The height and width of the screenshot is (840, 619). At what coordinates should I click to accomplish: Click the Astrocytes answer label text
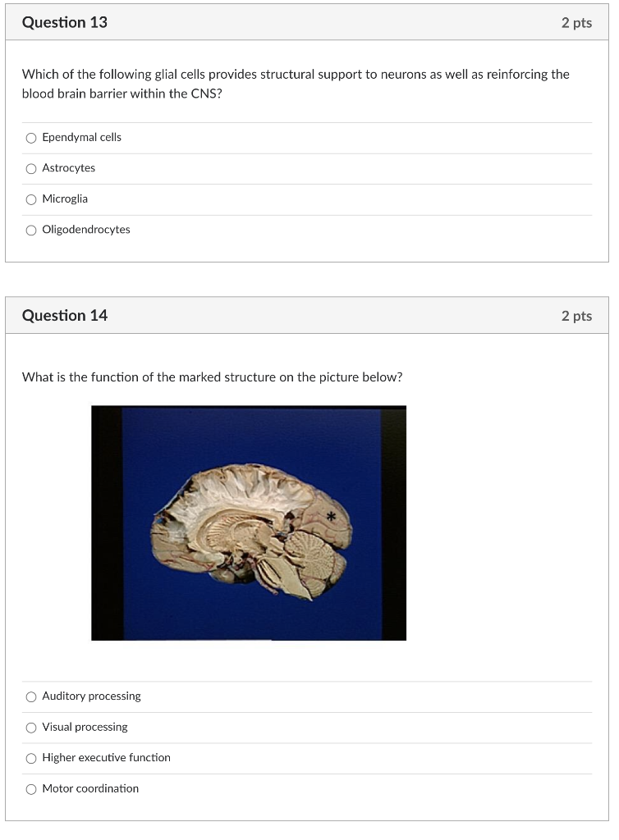pos(69,168)
